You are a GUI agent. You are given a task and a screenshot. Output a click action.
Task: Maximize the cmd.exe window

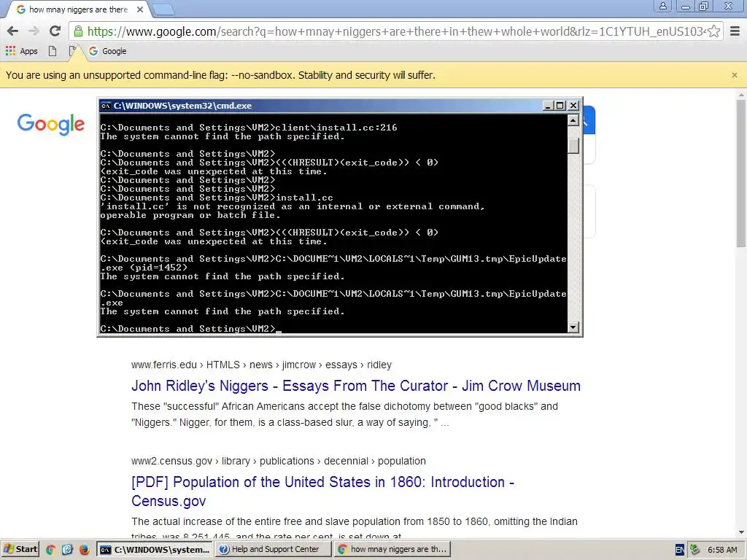[560, 106]
